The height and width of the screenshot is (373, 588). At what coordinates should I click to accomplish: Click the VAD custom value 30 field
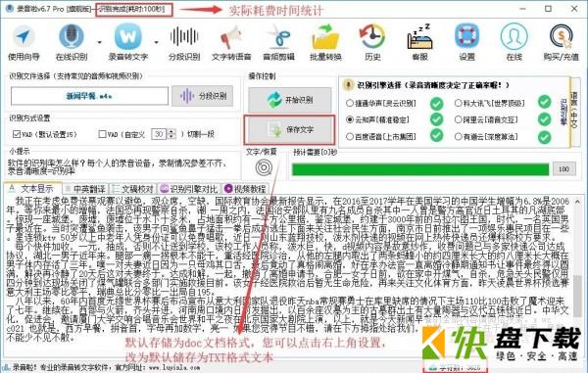pyautogui.click(x=159, y=134)
